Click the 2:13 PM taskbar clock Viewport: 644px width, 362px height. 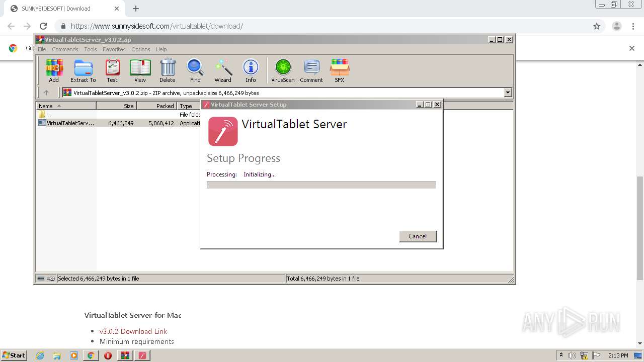[618, 355]
